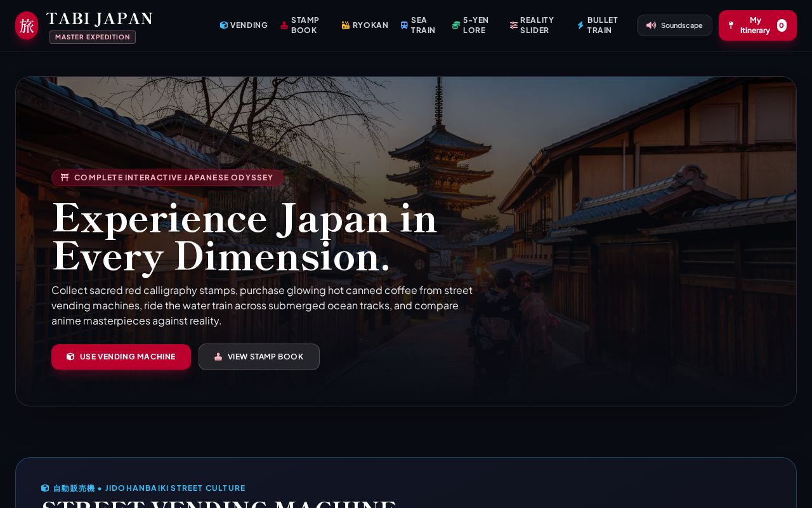
Task: Open Reality Slider nav link
Action: (537, 25)
